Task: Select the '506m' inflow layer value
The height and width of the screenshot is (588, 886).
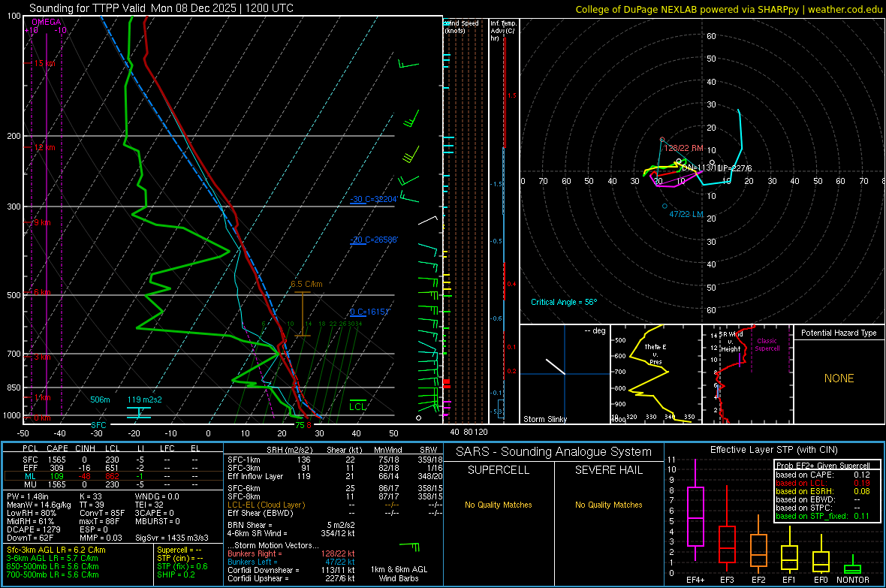Action: 100,400
